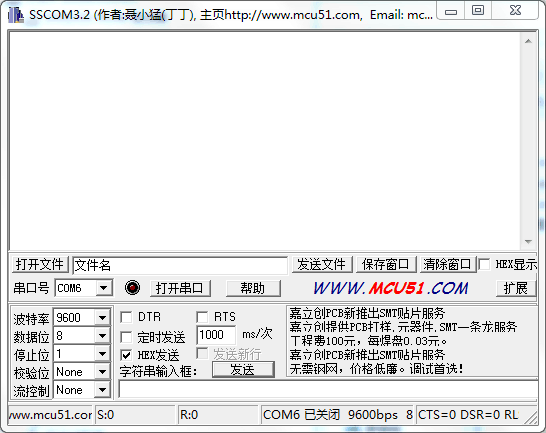Click the SSCOM app icon in title bar
Image resolution: width=546 pixels, height=433 pixels.
click(16, 15)
